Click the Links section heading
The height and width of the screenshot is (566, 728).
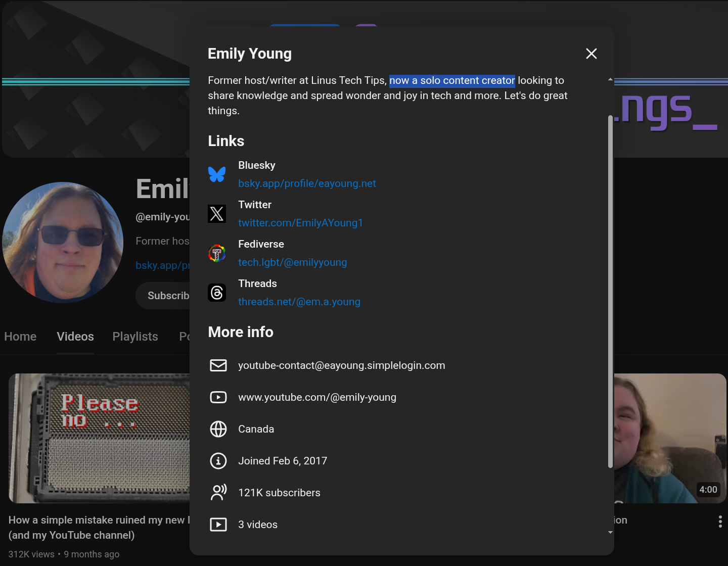click(226, 141)
